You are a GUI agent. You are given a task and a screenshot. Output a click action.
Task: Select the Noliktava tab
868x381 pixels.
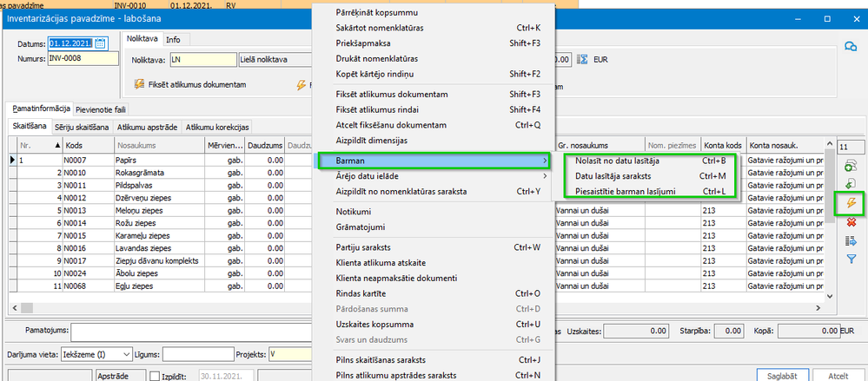(x=142, y=39)
